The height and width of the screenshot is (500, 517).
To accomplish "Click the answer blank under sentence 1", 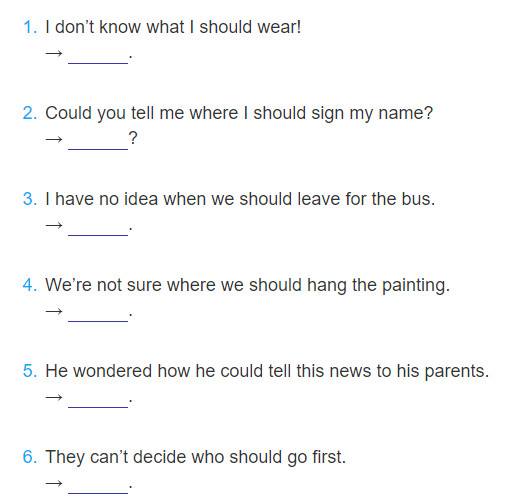I will pos(98,58).
